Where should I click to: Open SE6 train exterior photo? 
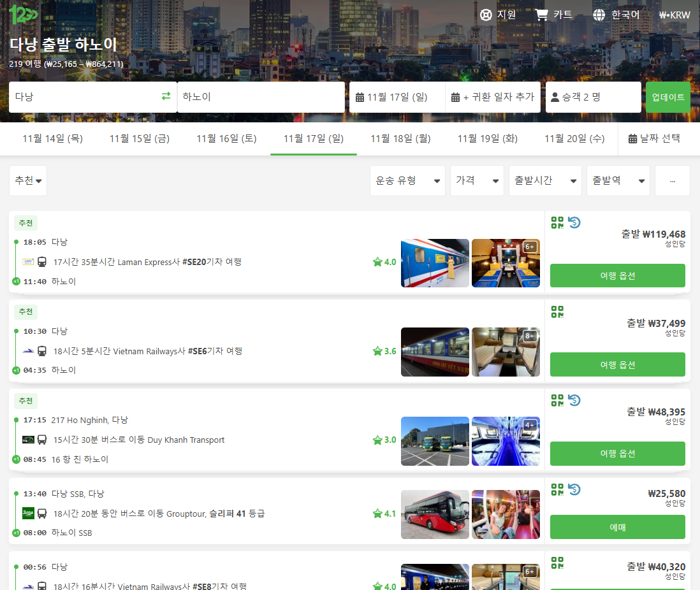pyautogui.click(x=435, y=352)
